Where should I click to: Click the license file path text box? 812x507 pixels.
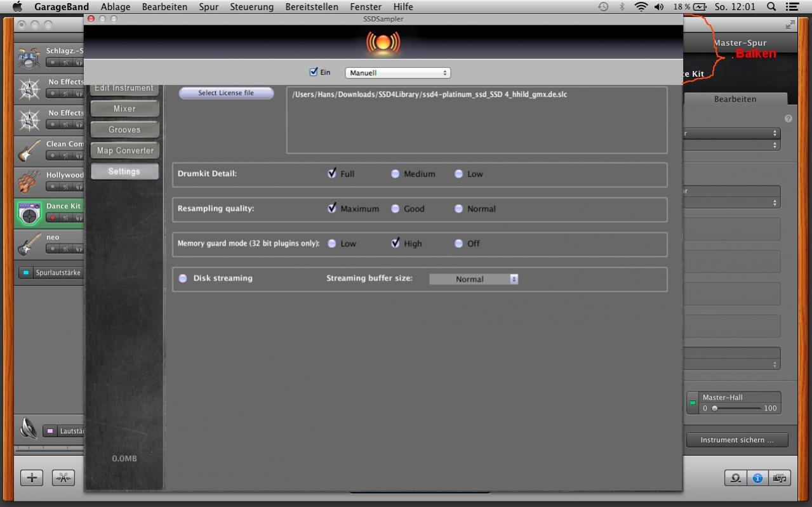pos(477,121)
